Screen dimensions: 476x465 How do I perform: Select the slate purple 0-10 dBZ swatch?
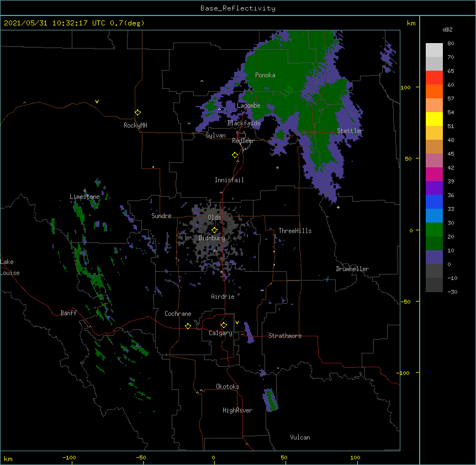(434, 257)
